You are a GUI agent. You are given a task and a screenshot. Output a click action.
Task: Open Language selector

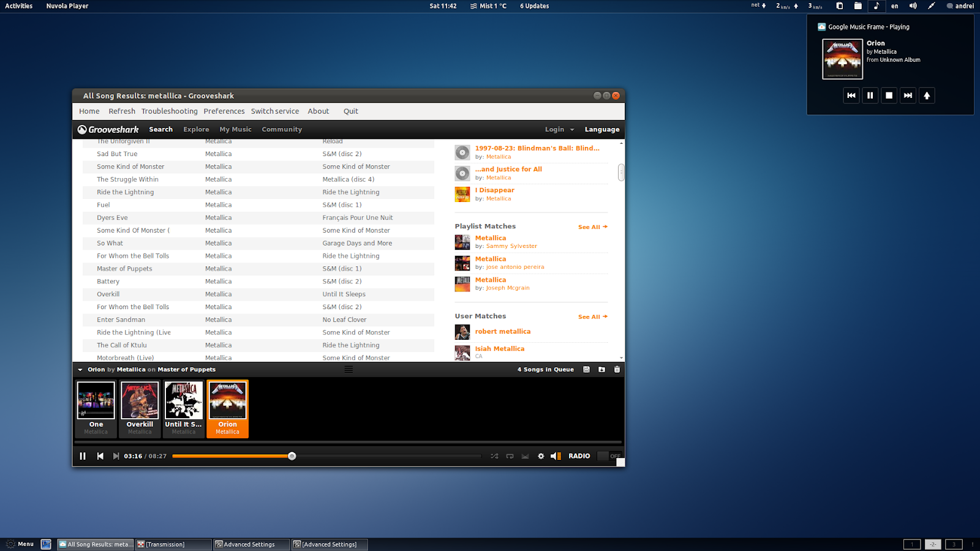point(602,129)
